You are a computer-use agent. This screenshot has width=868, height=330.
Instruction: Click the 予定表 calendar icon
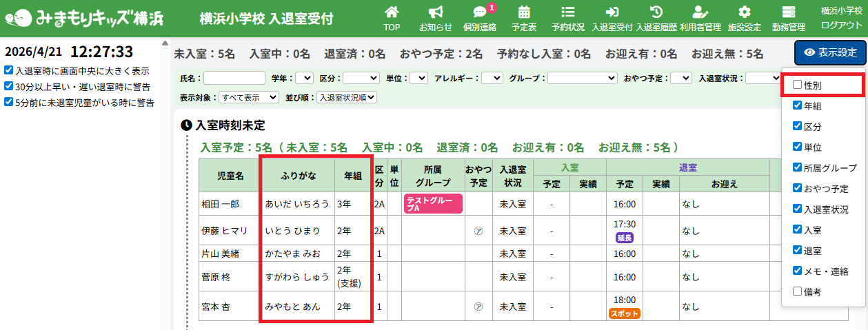point(524,12)
